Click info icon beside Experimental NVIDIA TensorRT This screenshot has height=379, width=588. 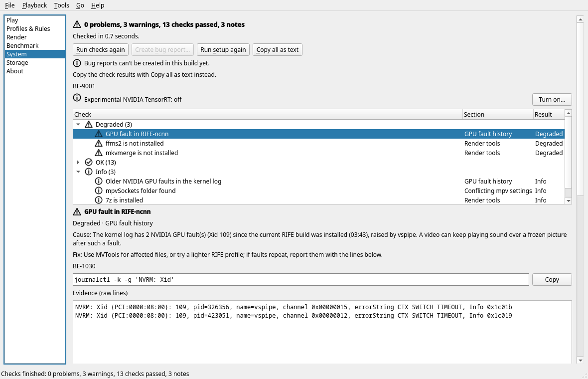(77, 98)
